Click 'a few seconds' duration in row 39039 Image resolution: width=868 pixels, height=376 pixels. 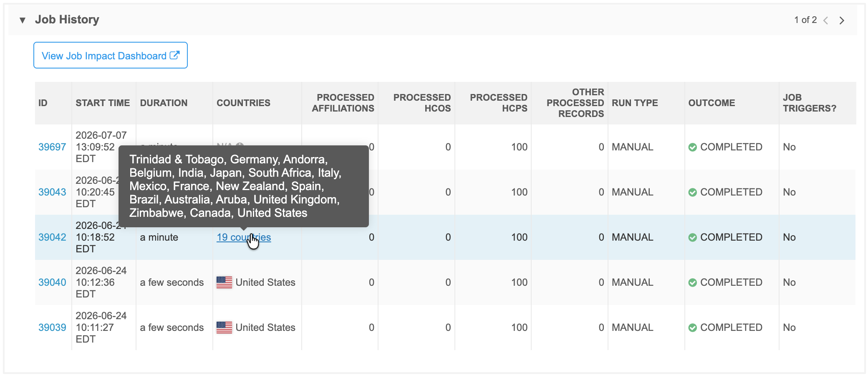pos(172,328)
